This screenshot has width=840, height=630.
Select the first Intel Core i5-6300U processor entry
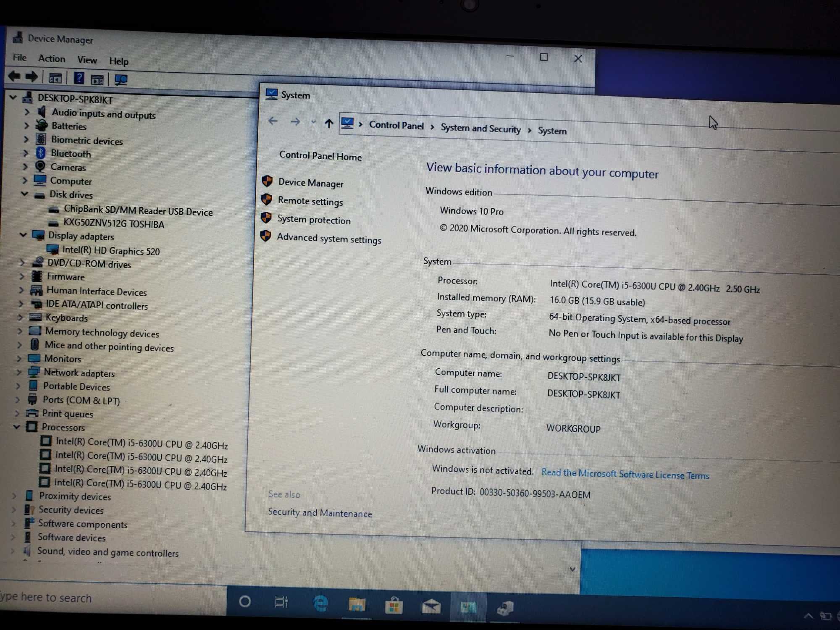pyautogui.click(x=142, y=444)
